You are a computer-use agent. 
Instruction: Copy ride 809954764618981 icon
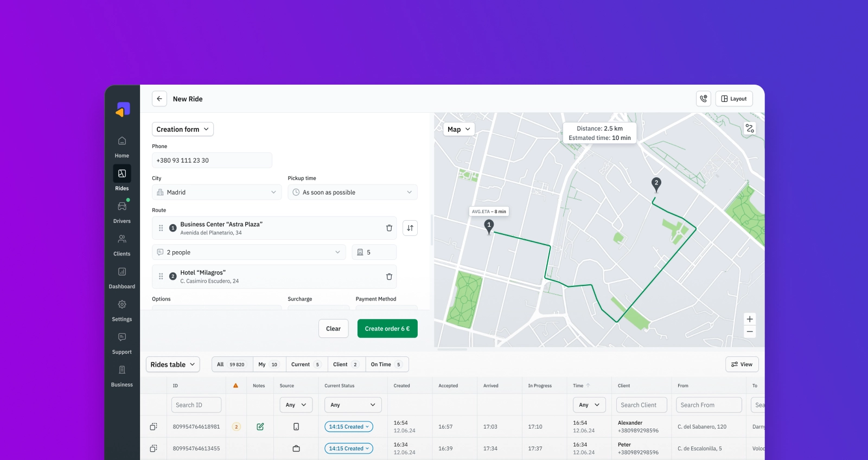[154, 427]
